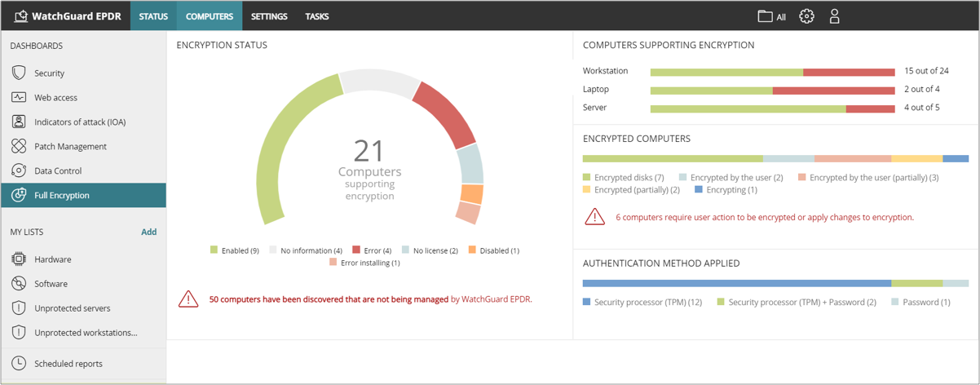Open the COMPUTERS tab
This screenshot has height=385, width=980.
tap(210, 16)
